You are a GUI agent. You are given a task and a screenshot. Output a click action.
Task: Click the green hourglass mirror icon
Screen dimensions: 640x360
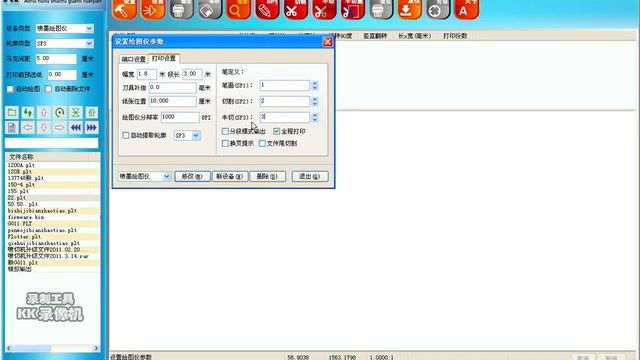pyautogui.click(x=76, y=112)
